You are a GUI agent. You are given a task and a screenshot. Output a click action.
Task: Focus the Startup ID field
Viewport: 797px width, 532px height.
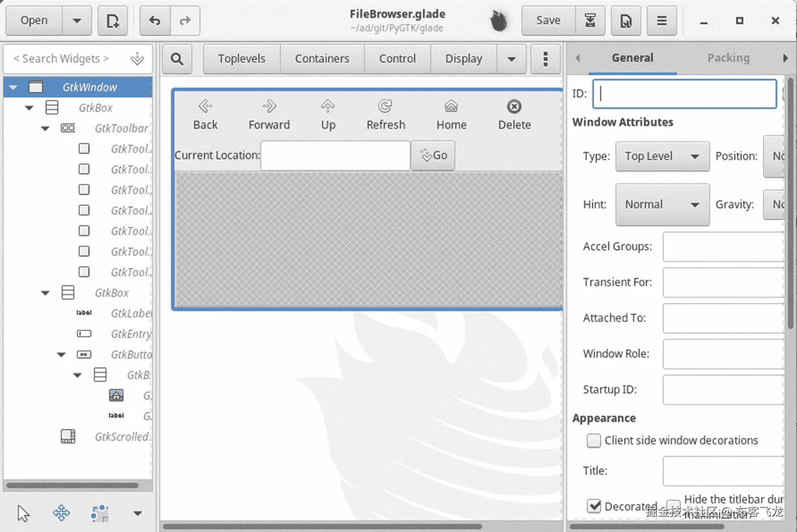(x=723, y=389)
